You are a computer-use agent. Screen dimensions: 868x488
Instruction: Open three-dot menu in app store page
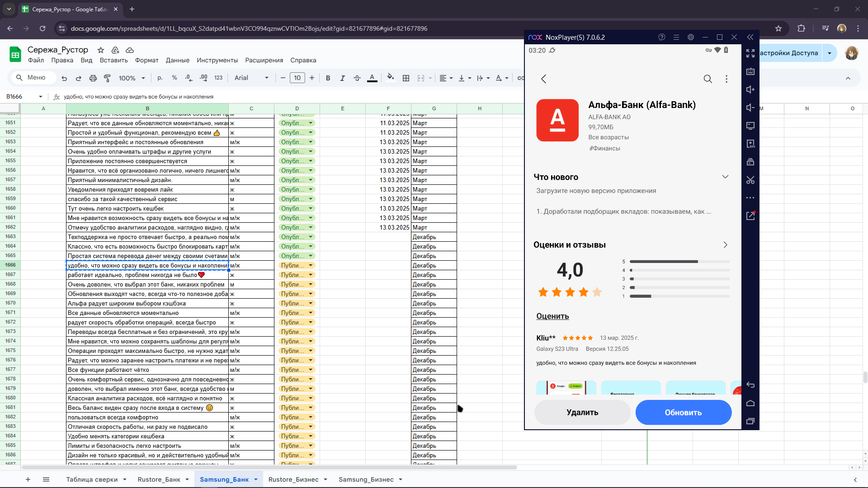pyautogui.click(x=726, y=79)
